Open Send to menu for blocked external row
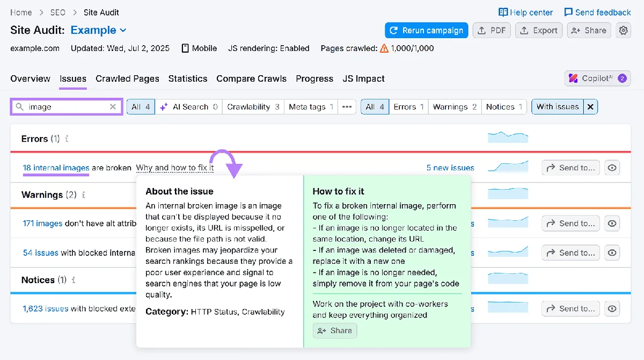Screen dimensions: 644x360 pyautogui.click(x=570, y=308)
